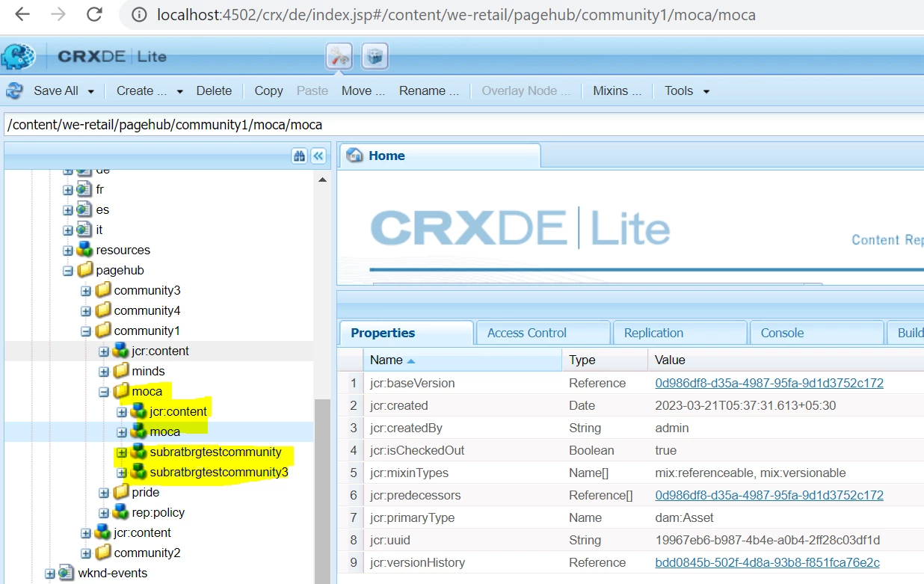Open the tools wrench icon in header
Image resolution: width=924 pixels, height=584 pixels.
(x=339, y=56)
